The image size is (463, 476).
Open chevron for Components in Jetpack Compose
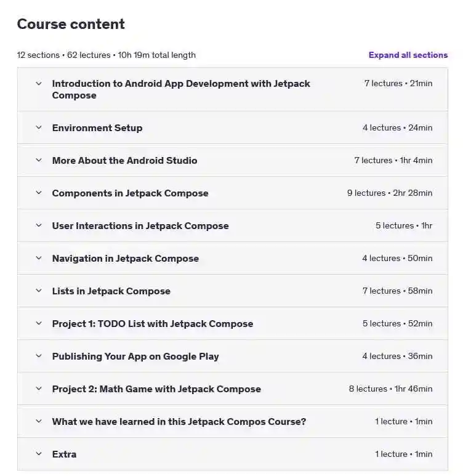click(39, 193)
